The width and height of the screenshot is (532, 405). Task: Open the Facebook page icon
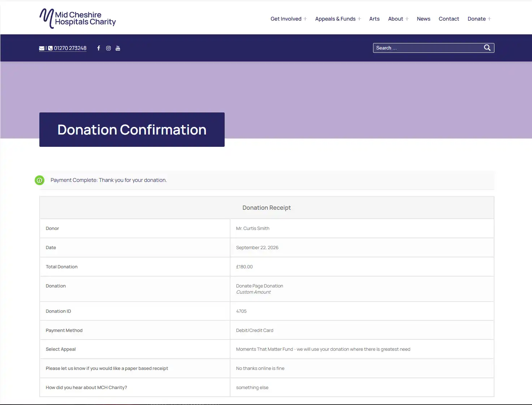pos(99,48)
